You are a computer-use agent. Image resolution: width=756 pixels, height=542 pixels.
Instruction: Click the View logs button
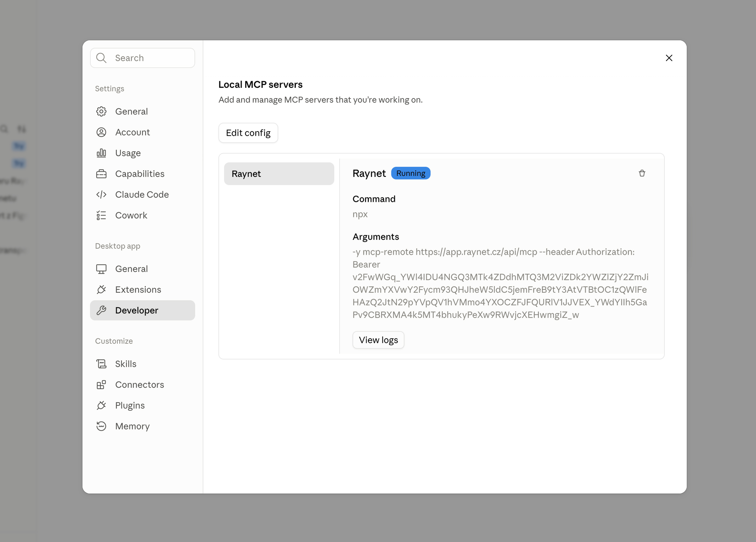click(x=378, y=340)
